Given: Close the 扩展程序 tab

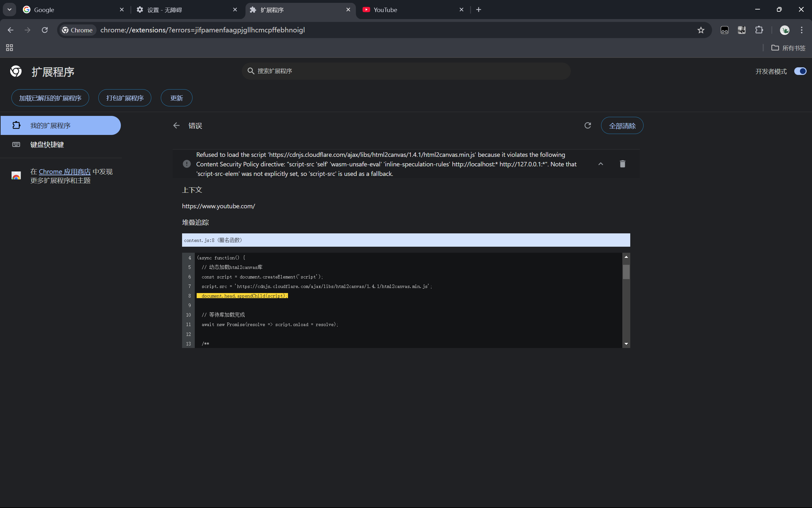Looking at the screenshot, I should [348, 10].
